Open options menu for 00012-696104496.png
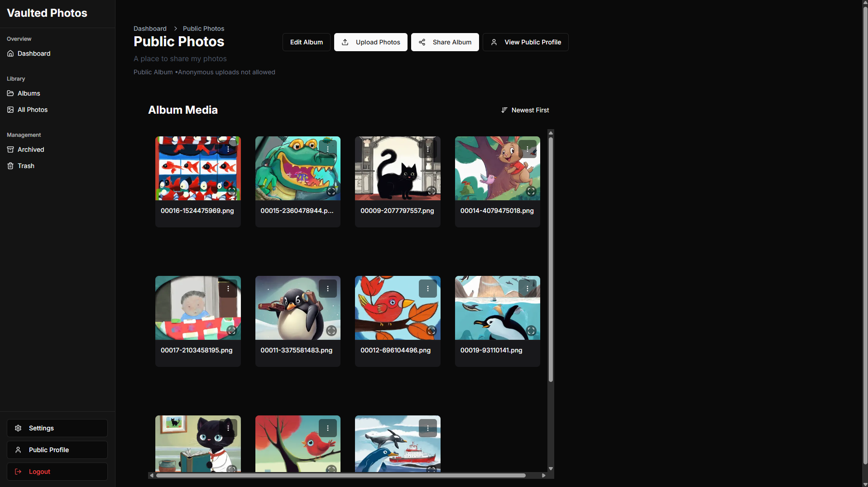The width and height of the screenshot is (868, 487). click(x=428, y=289)
